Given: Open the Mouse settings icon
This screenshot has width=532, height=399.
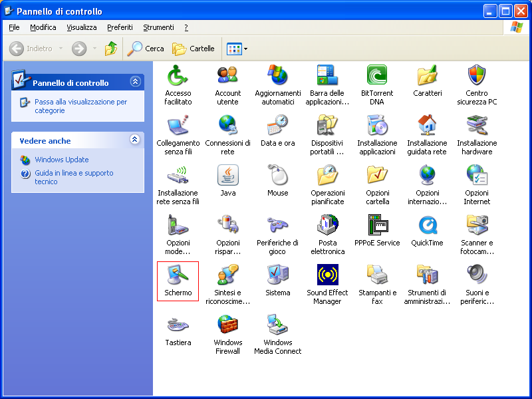Looking at the screenshot, I should (277, 176).
